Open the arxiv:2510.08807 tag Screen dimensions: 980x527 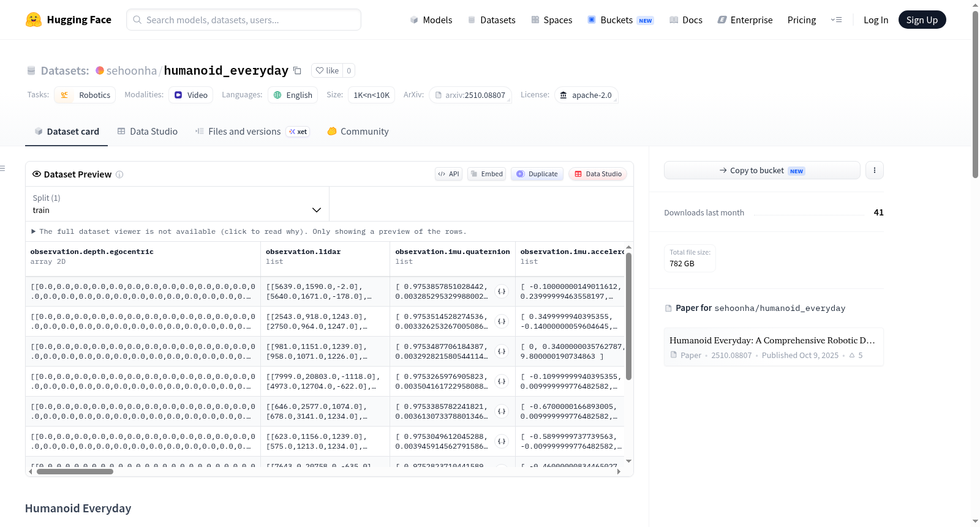(x=470, y=95)
